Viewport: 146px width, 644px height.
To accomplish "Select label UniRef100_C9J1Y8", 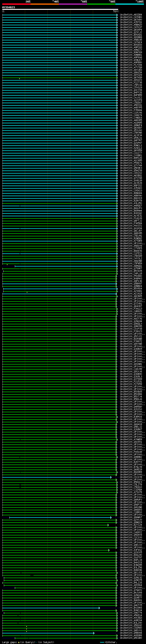I will [x=131, y=477].
